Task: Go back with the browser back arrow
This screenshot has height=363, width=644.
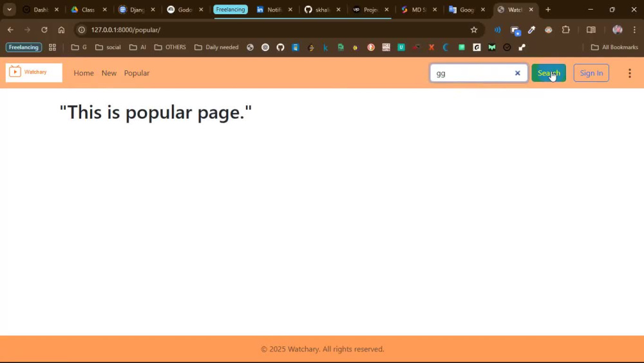Action: tap(10, 30)
